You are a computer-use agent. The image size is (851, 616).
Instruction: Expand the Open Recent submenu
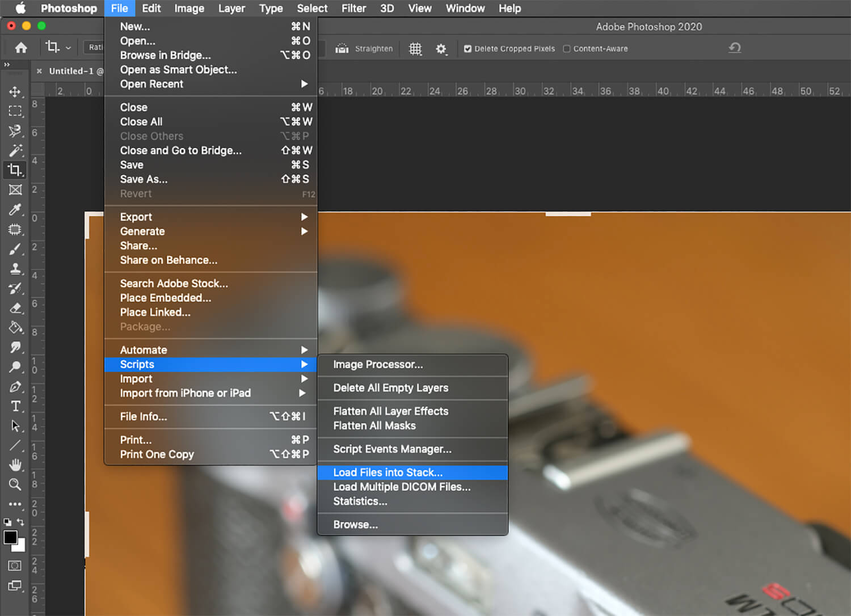click(x=210, y=84)
